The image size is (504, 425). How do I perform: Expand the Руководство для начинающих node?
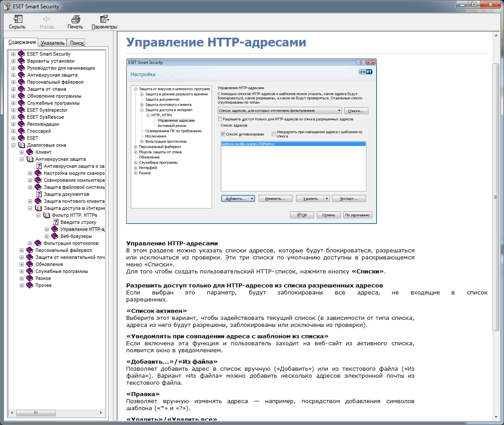tap(13, 68)
